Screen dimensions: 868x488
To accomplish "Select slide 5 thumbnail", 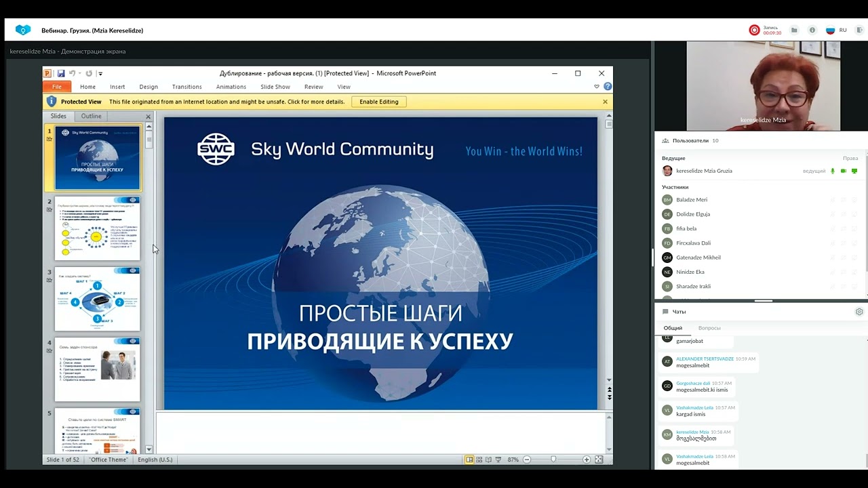I will pyautogui.click(x=98, y=431).
